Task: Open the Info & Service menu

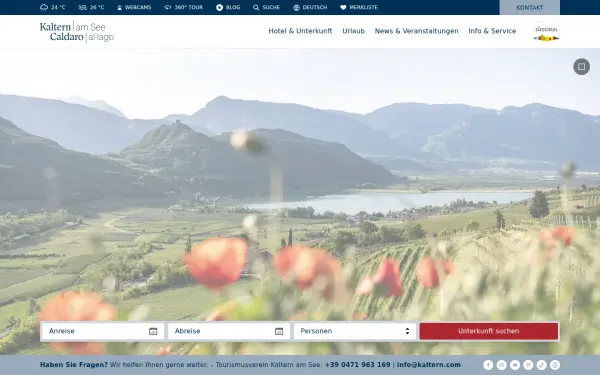Action: click(x=492, y=31)
